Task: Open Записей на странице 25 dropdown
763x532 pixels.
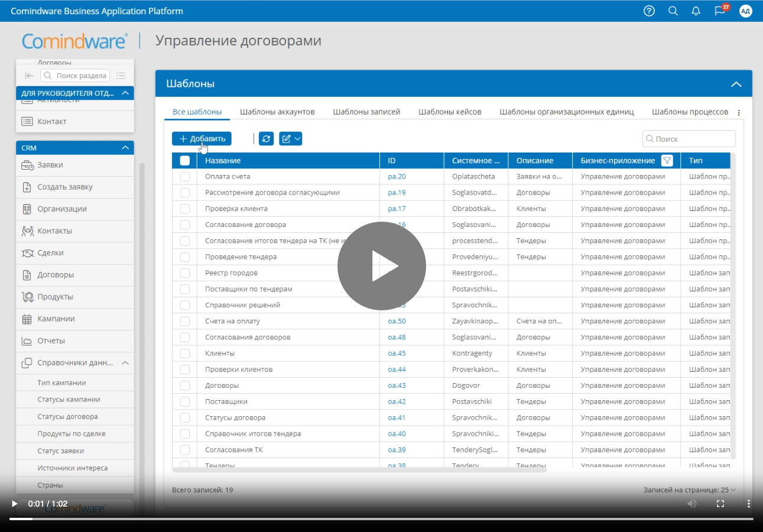Action: (690, 489)
